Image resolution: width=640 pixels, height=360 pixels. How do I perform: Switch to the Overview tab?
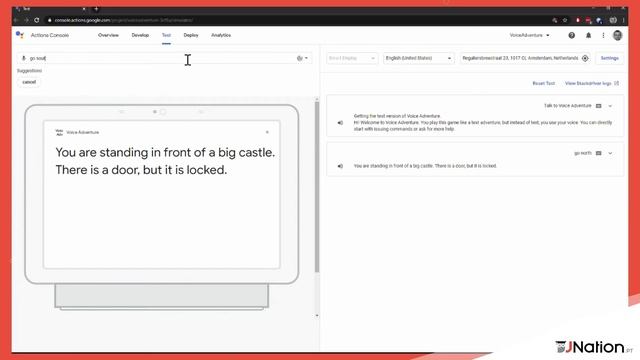click(x=108, y=36)
